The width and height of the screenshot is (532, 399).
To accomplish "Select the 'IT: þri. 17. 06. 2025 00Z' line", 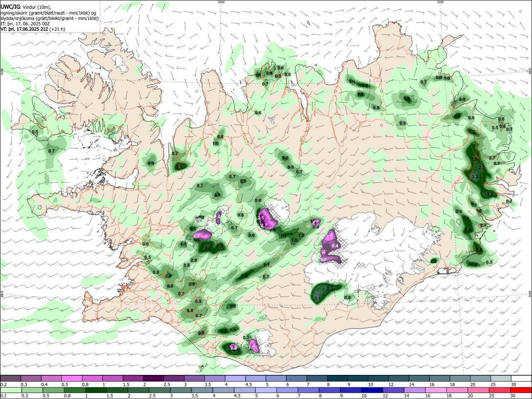I will pos(25,24).
